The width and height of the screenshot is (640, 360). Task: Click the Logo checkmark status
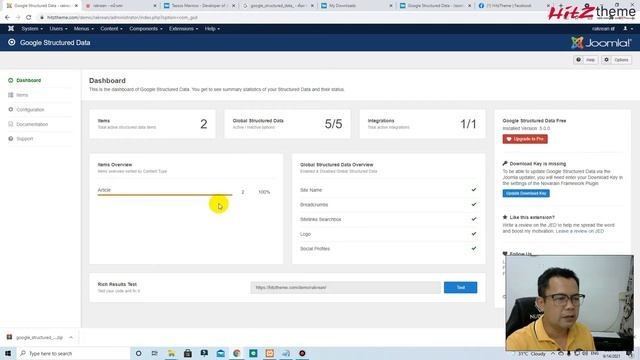(473, 234)
